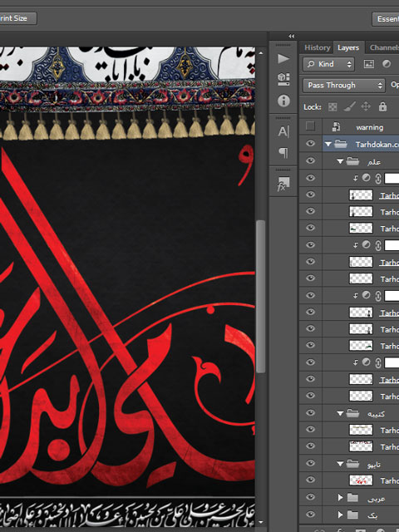The width and height of the screenshot is (399, 532).
Task: Click folder icon of كتيبه group
Action: [x=352, y=413]
